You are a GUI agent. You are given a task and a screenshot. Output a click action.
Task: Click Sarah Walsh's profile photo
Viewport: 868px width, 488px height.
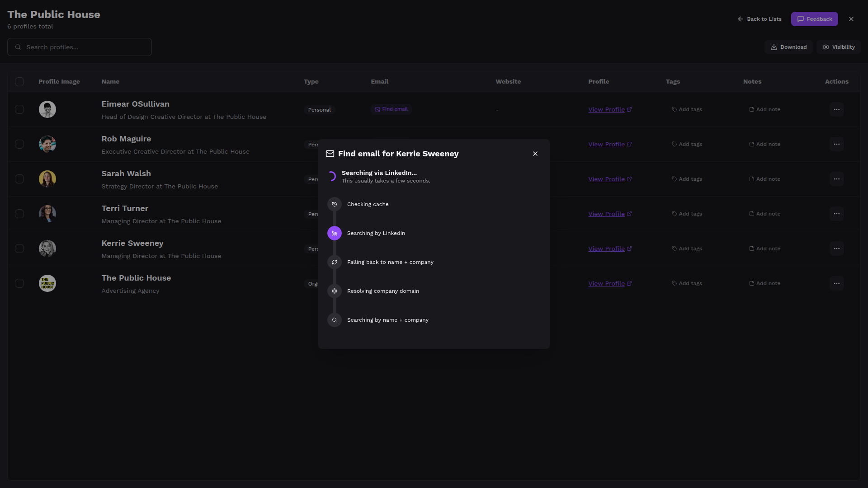tap(47, 179)
